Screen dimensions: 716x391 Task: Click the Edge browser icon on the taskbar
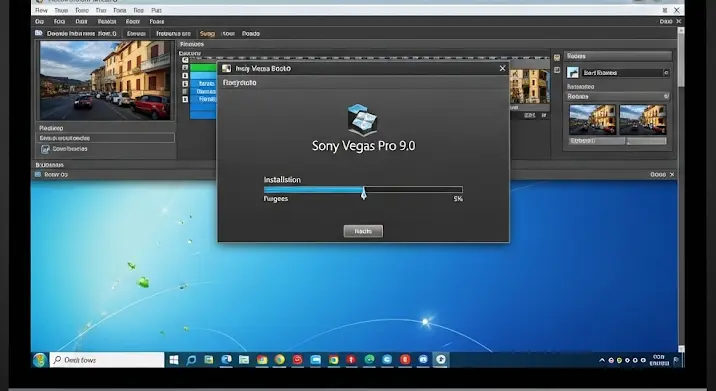[x=226, y=360]
